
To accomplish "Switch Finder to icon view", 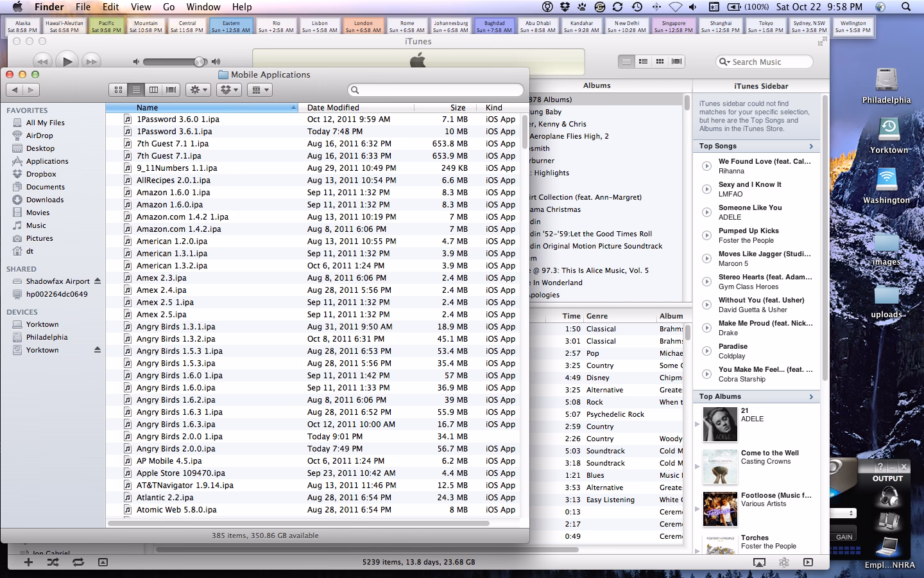I will (x=118, y=90).
